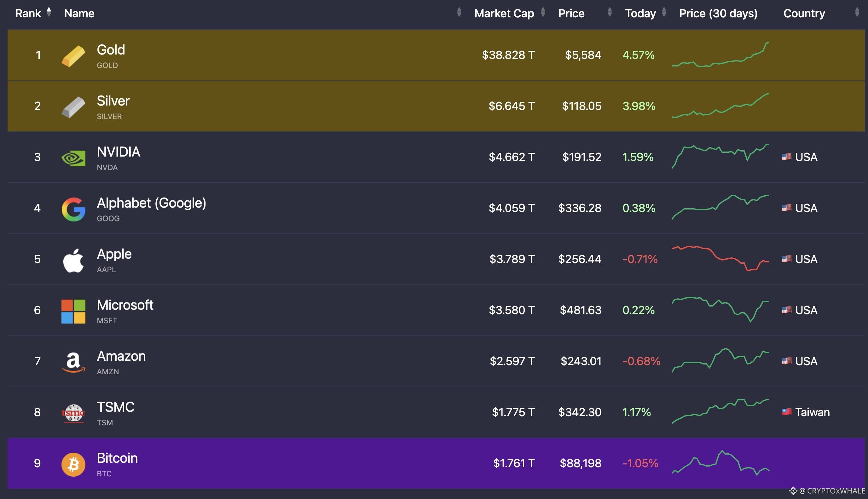Image resolution: width=868 pixels, height=499 pixels.
Task: Sort by Country column arrows
Action: pyautogui.click(x=857, y=12)
